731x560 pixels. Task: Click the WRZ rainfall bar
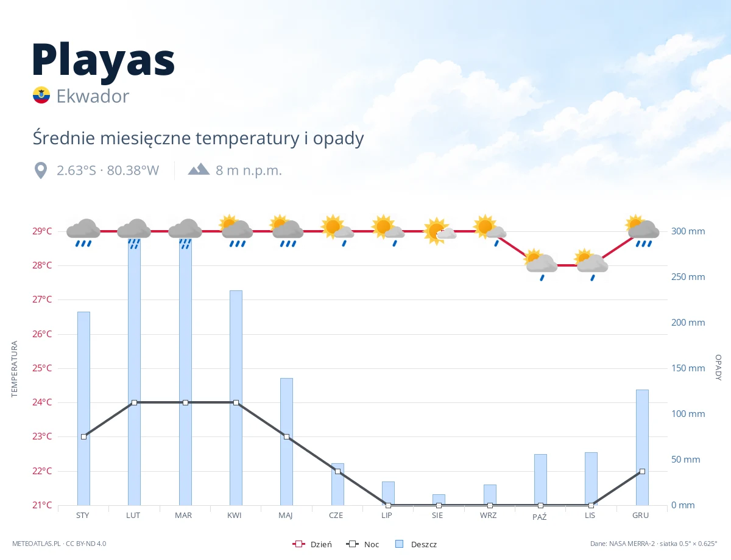[x=490, y=495]
